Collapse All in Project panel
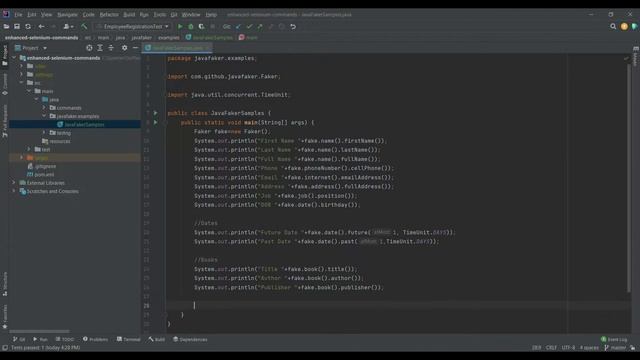Screen dimensions: 640x360 111,48
